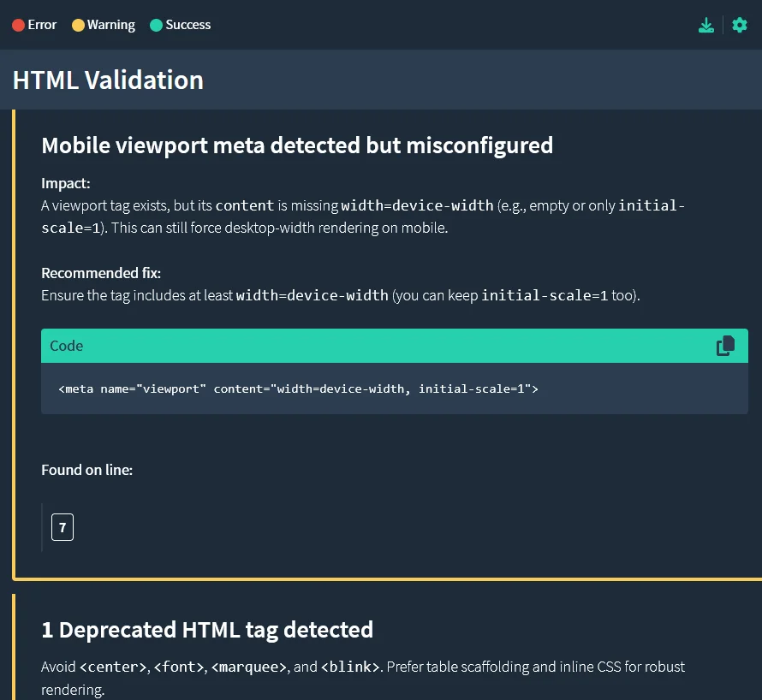Screen dimensions: 762x700
Task: Collapse the HTML Validation section header
Action: [108, 80]
